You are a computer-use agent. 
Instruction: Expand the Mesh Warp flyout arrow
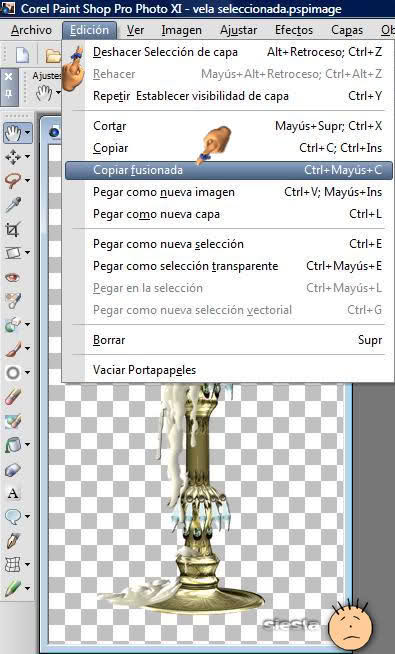(x=28, y=565)
